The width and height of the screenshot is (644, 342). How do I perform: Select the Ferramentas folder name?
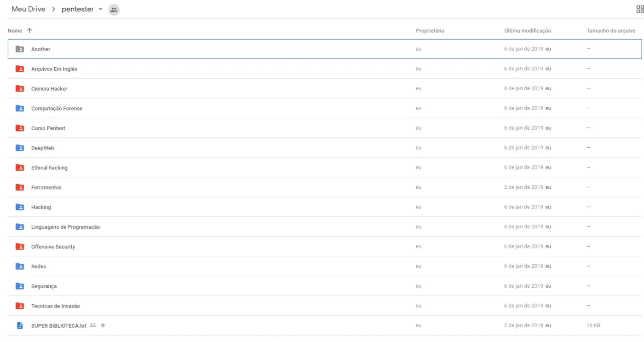coord(46,188)
